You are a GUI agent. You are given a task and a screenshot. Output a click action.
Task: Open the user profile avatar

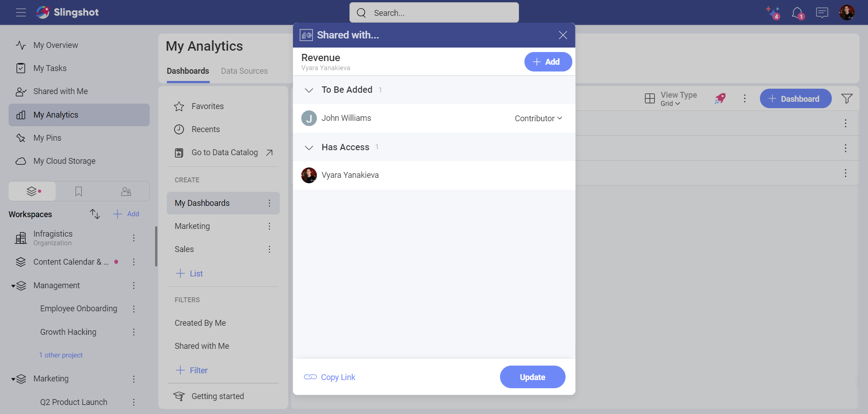(847, 13)
